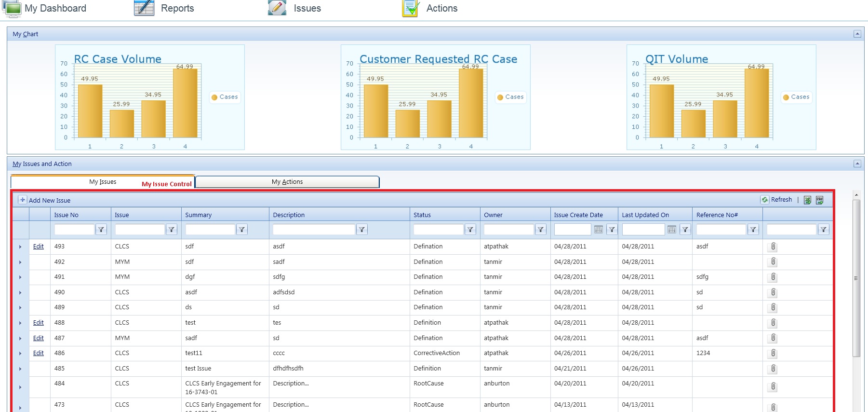Click the Add New Issue plus icon

click(x=22, y=200)
